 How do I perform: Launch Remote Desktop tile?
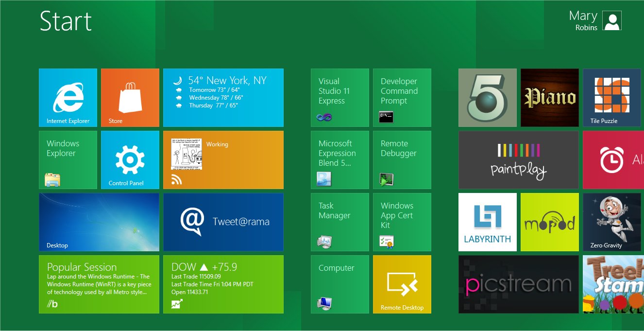click(402, 284)
